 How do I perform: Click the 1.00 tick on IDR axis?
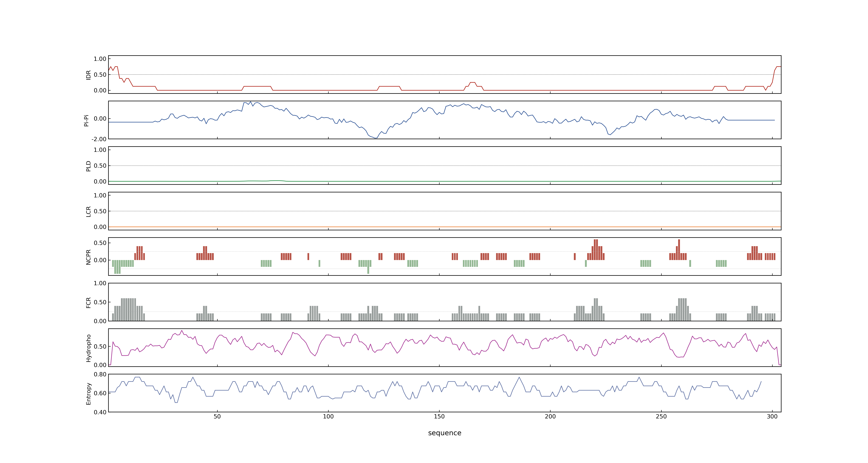point(100,59)
